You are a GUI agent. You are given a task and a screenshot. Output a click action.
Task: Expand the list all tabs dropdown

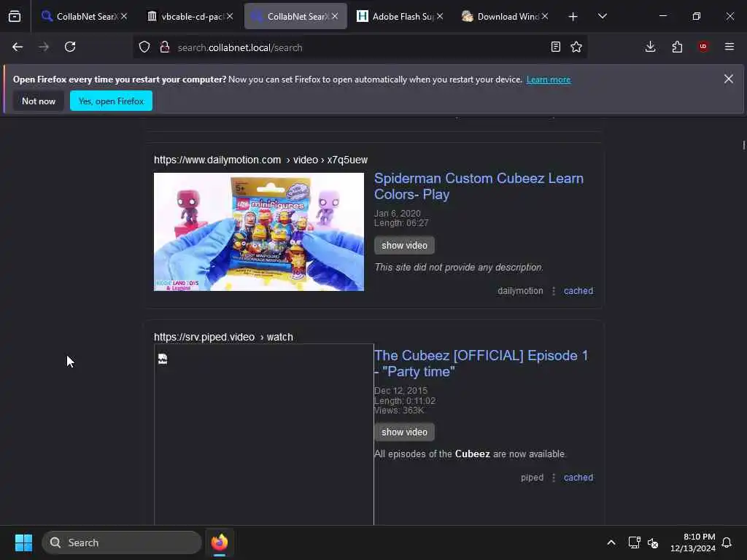pos(603,16)
